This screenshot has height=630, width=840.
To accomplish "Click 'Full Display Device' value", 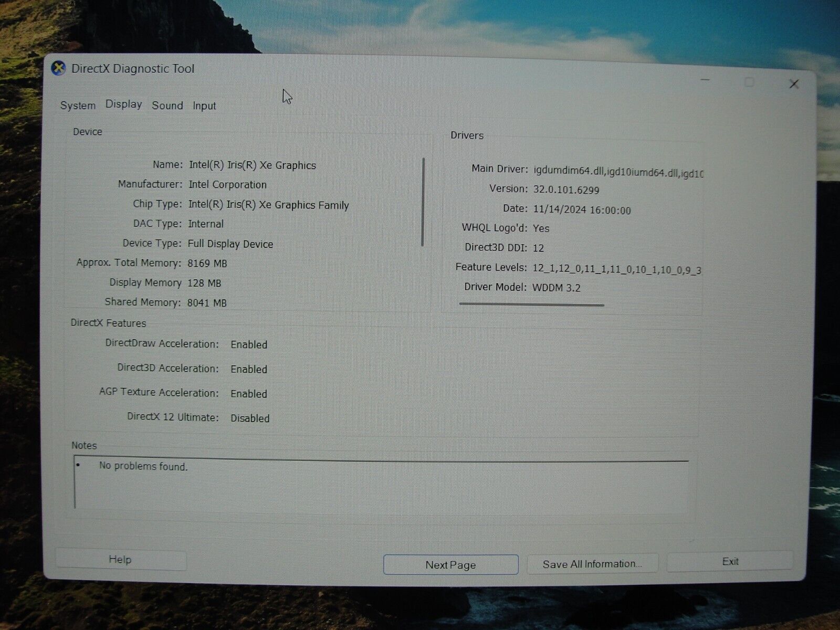I will click(230, 244).
